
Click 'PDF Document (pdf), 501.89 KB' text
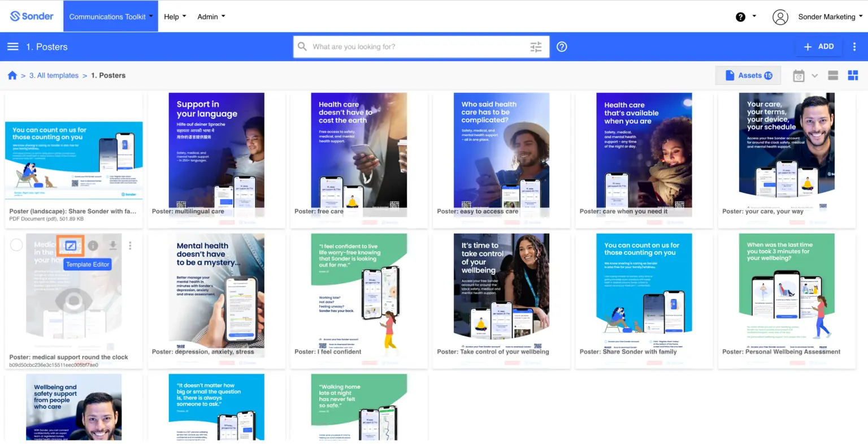tap(46, 219)
